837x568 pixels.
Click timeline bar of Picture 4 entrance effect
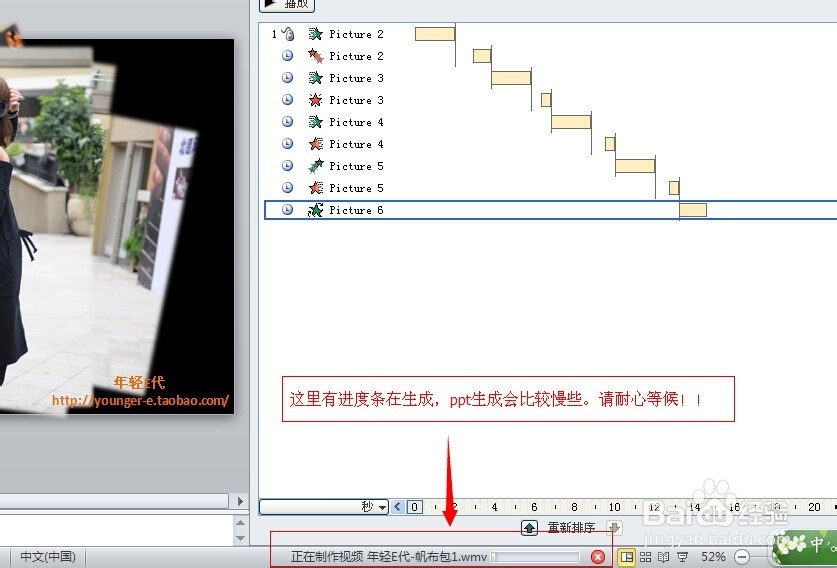coord(571,122)
